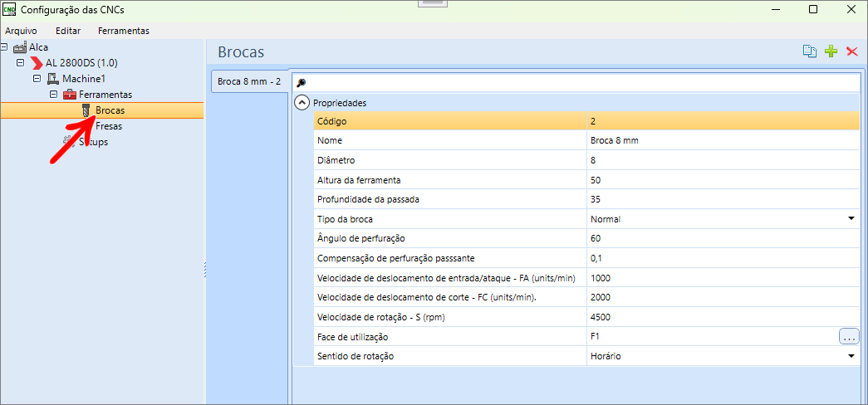This screenshot has width=868, height=405.
Task: Select Fresas in the tree
Action: (x=109, y=126)
